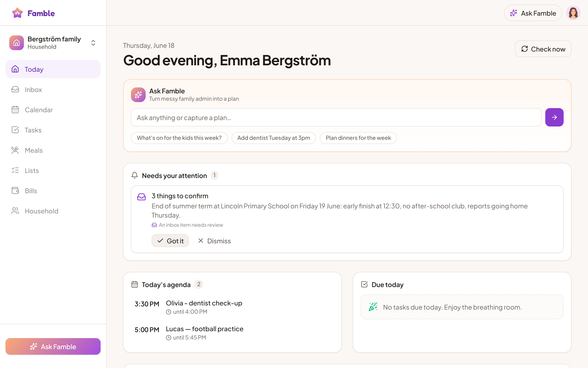Go to the Calendar page in sidebar

pos(53,109)
